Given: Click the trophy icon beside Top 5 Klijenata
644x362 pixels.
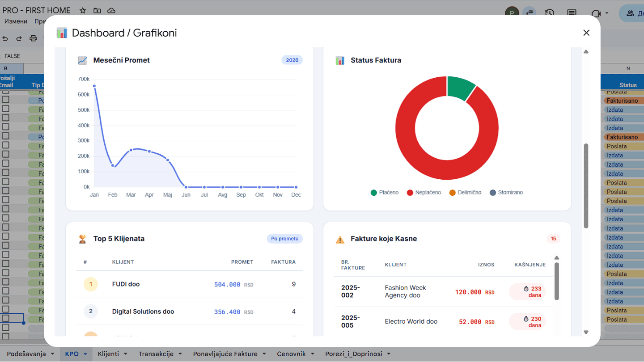Looking at the screenshot, I should click(82, 239).
